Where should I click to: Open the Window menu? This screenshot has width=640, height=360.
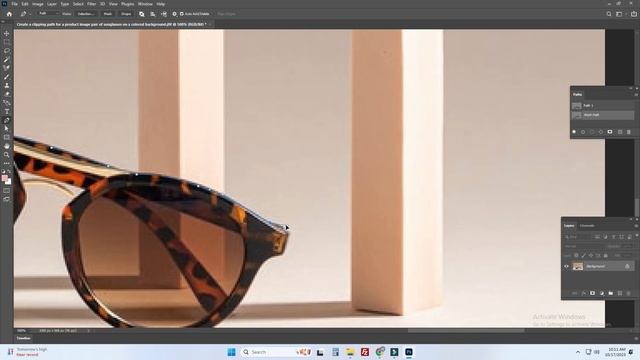pyautogui.click(x=145, y=4)
